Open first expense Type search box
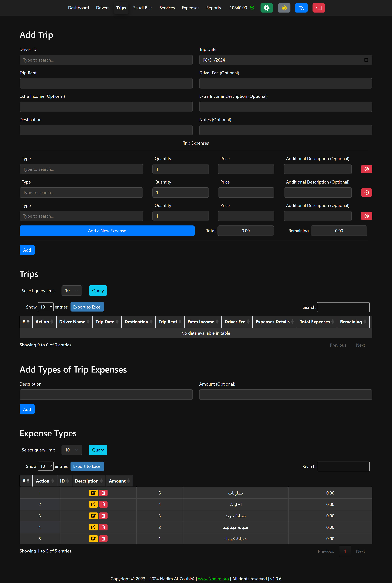This screenshot has width=392, height=583. coord(81,169)
